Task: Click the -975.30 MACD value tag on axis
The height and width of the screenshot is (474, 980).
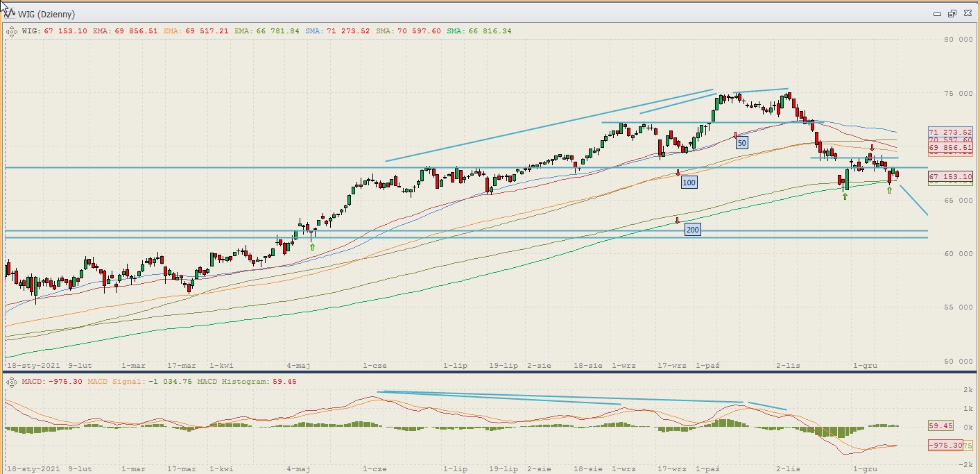Action: [945, 445]
